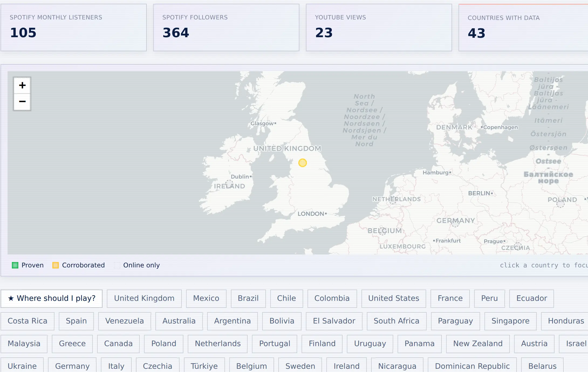Viewport: 588px width, 372px height.
Task: Click the Spotify Monthly Listeners card
Action: coord(74,27)
